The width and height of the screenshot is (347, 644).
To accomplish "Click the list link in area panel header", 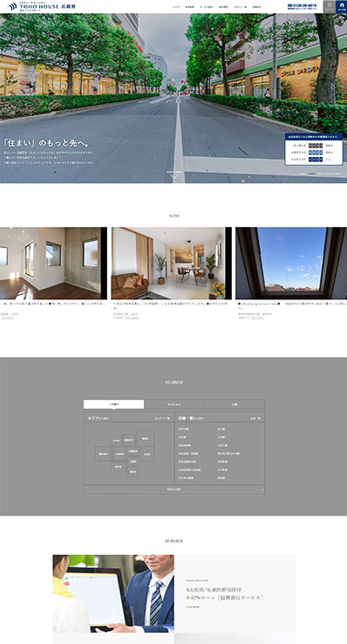I will tap(162, 418).
